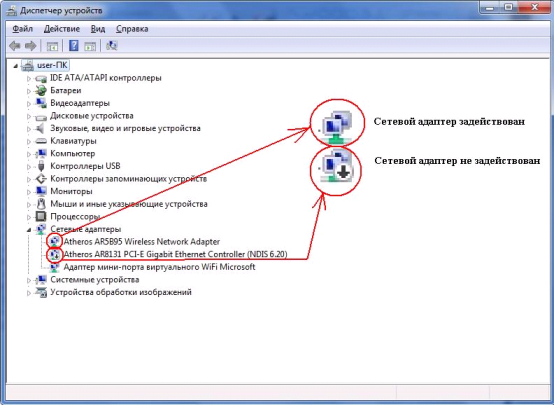Select the Atheros AR5B95 Wireless adapter icon
This screenshot has width=554, height=405.
pyautogui.click(x=55, y=241)
